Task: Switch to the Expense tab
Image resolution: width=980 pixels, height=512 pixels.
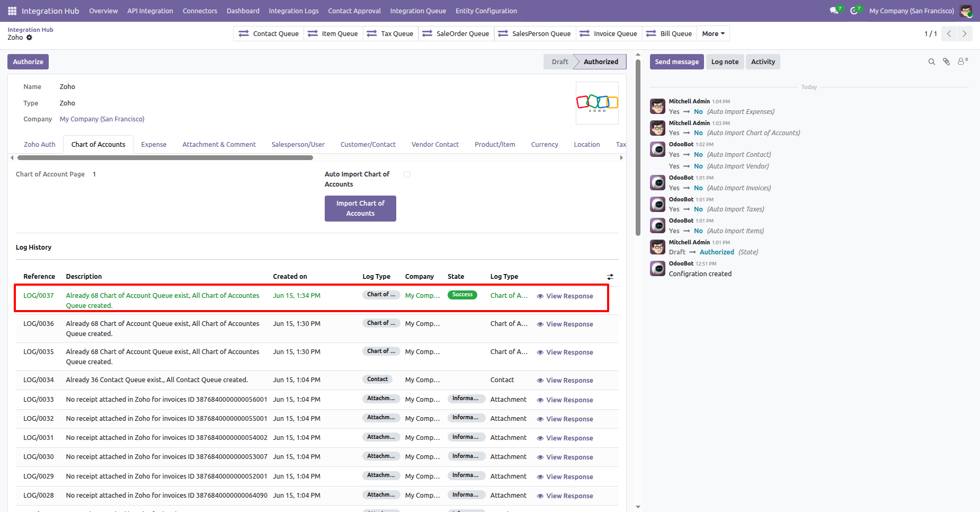Action: [x=154, y=145]
